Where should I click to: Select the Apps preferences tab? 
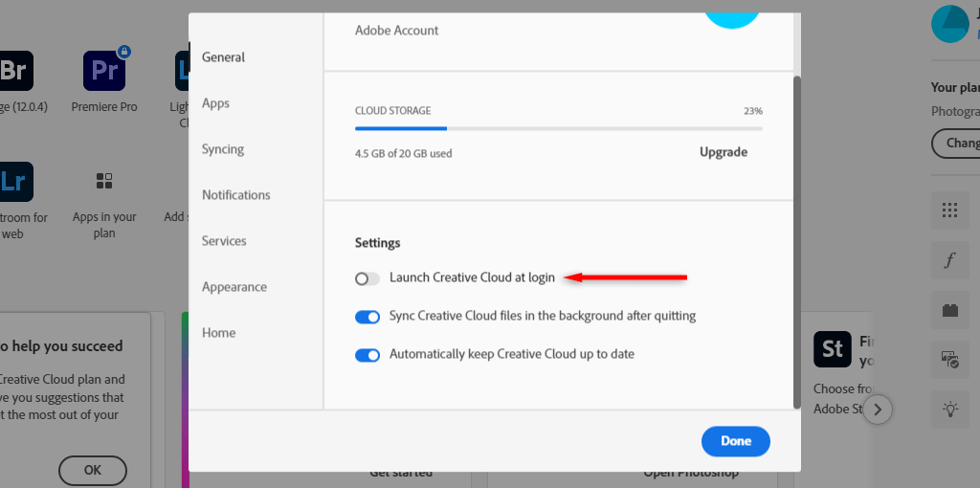tap(215, 103)
